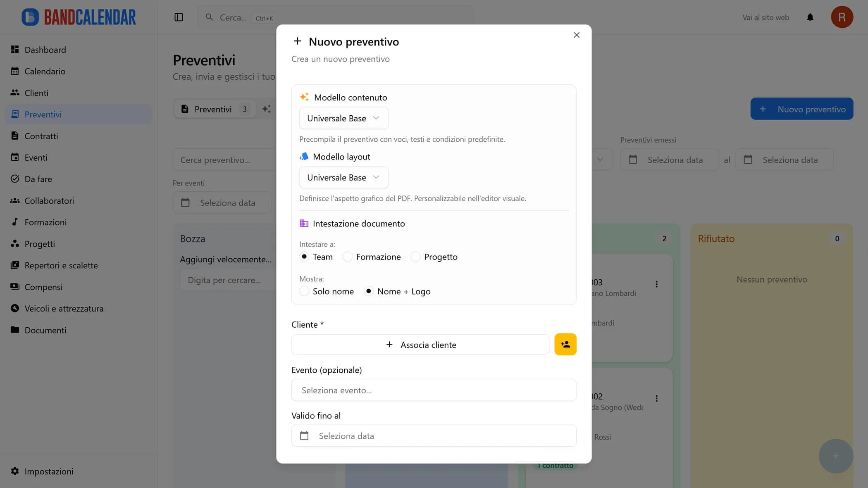Image resolution: width=868 pixels, height=488 pixels.
Task: Click the Associa cliente button
Action: (420, 345)
